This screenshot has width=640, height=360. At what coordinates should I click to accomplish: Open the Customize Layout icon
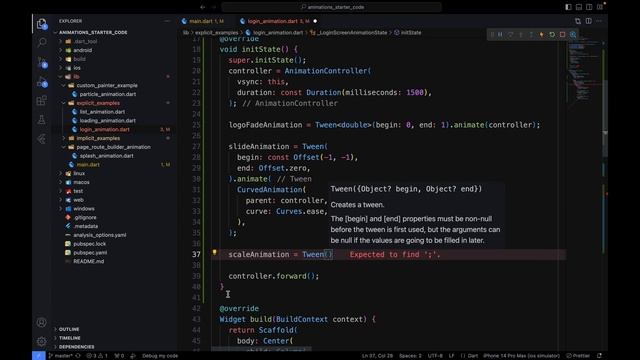pos(600,7)
